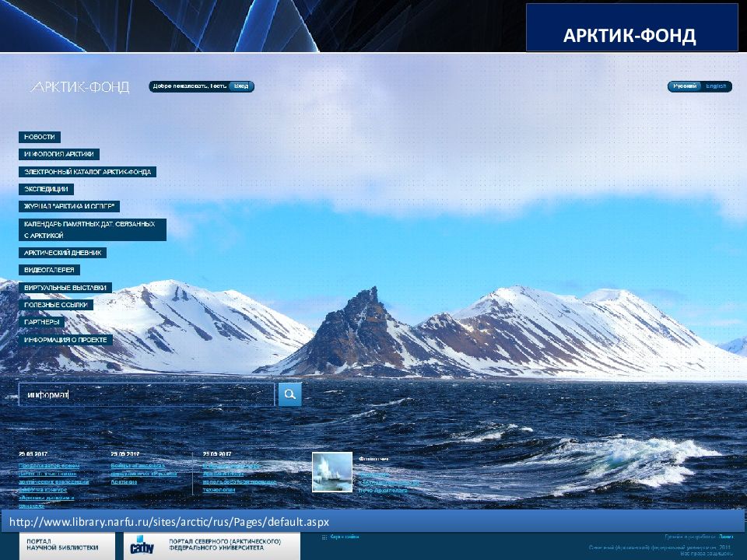Open Электронный каталог Арктик-фонда
This screenshot has height=560, width=747.
[88, 172]
